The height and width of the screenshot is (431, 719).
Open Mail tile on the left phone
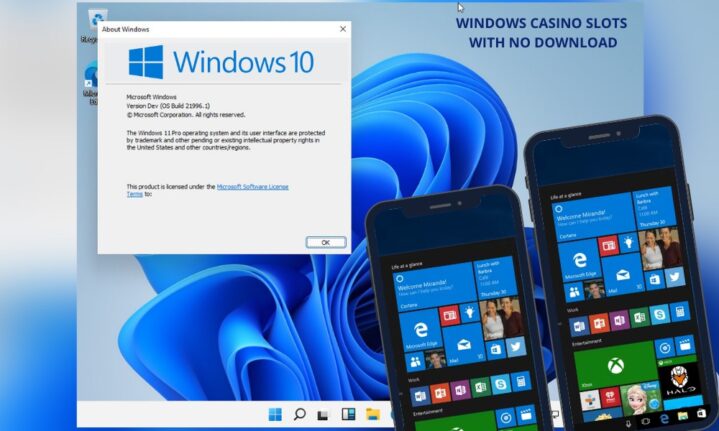coord(464,344)
